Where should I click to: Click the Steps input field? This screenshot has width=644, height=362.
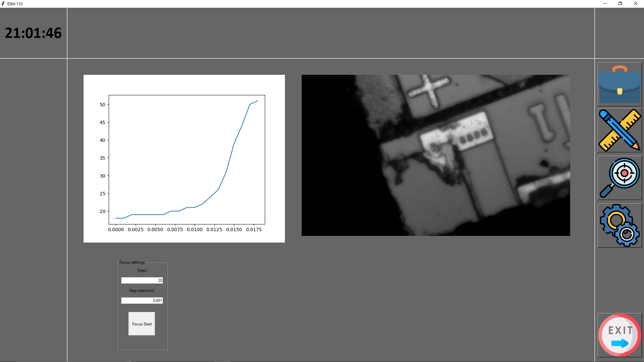[142, 280]
